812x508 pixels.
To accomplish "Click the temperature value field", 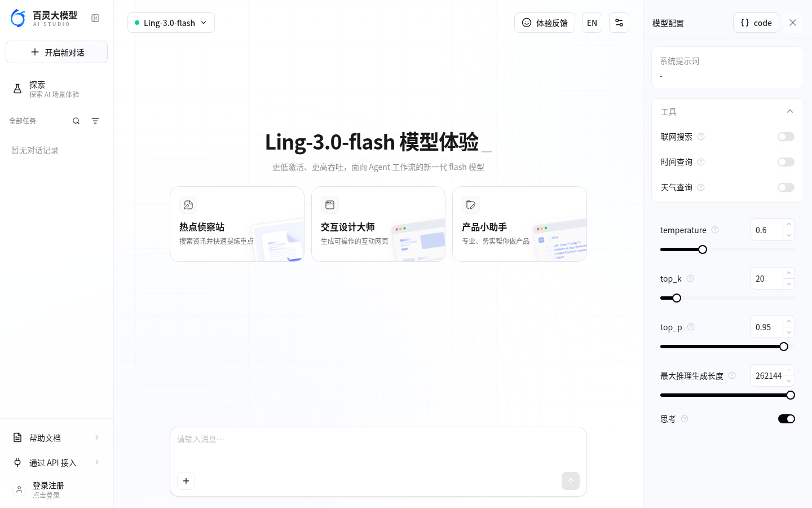I will tap(767, 230).
